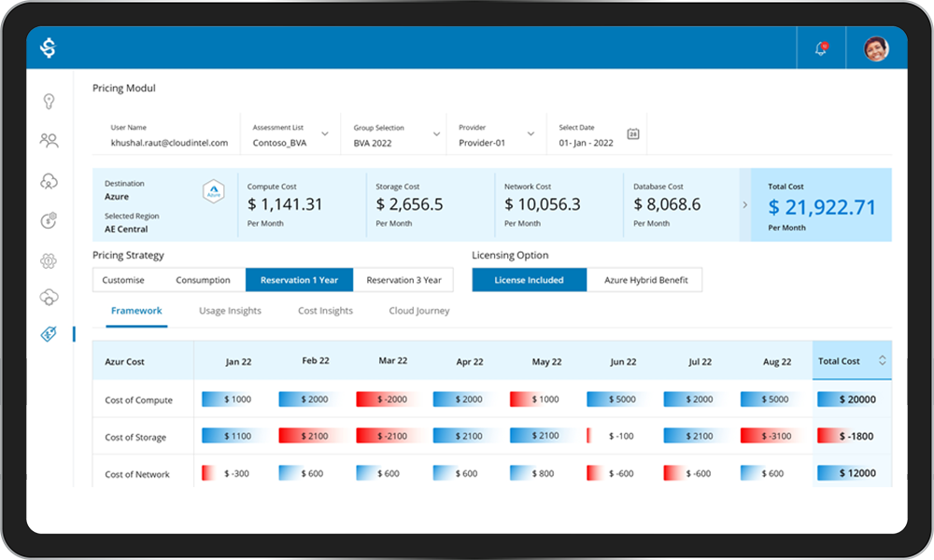Switch to Usage Insights tab
Screen dimensions: 934x560
click(x=230, y=311)
